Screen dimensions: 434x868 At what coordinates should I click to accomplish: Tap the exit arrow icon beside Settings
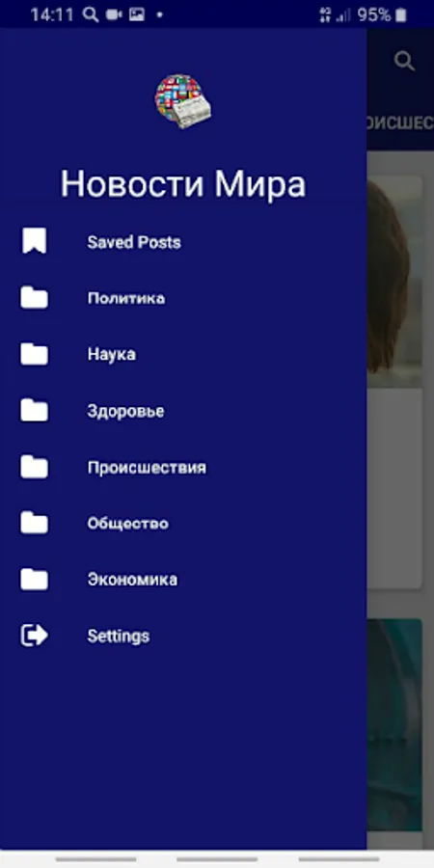click(35, 636)
